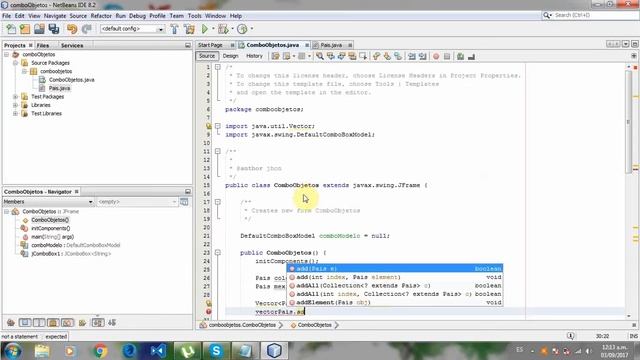Open the Back history dropdown in editor toolbar
Viewport: 640px width, 360px height.
coord(294,56)
